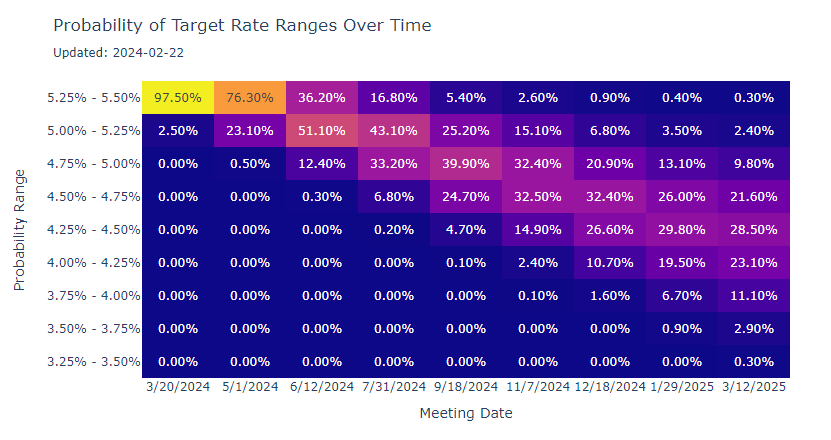831x440 pixels.
Task: Click the Meeting Date axis title
Action: pos(466,413)
